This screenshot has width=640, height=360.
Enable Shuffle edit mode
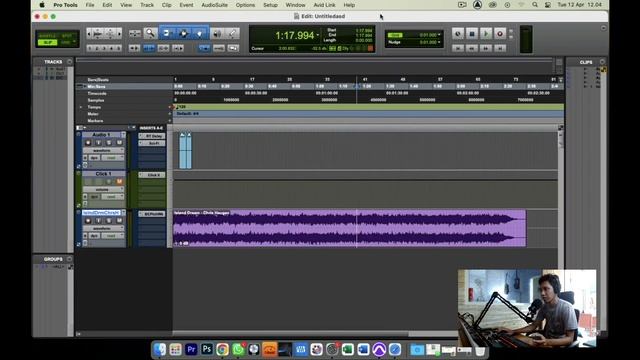click(x=48, y=36)
